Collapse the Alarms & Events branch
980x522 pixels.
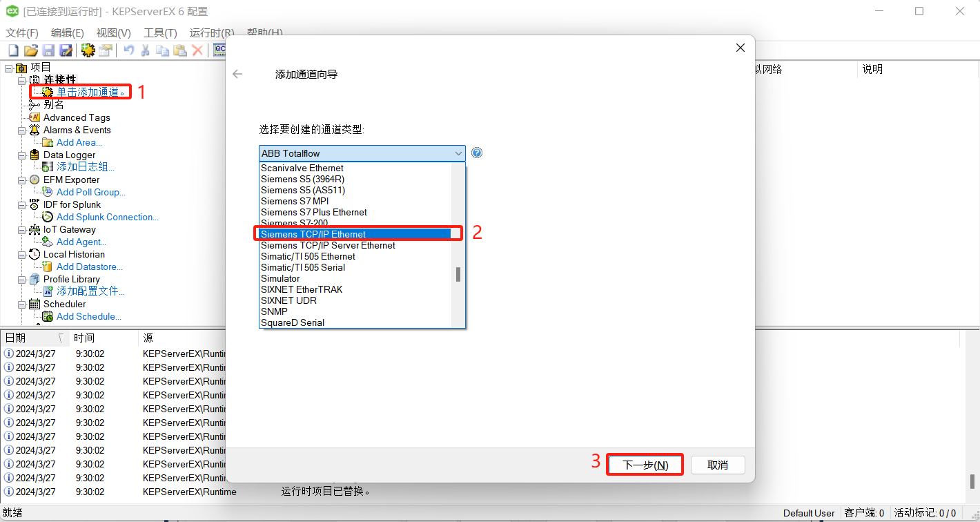pyautogui.click(x=21, y=130)
